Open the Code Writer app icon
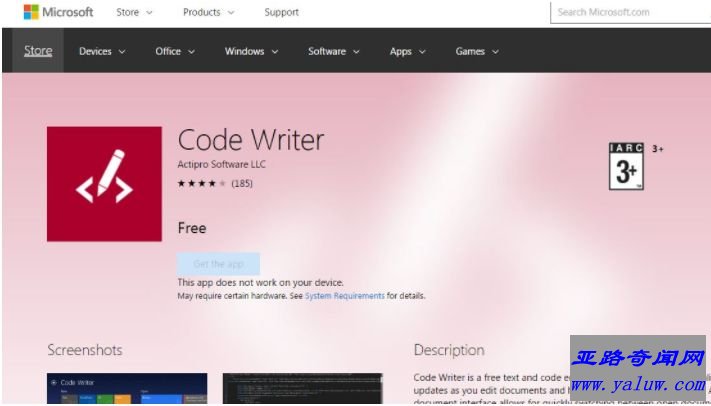The image size is (711, 406). pos(104,184)
